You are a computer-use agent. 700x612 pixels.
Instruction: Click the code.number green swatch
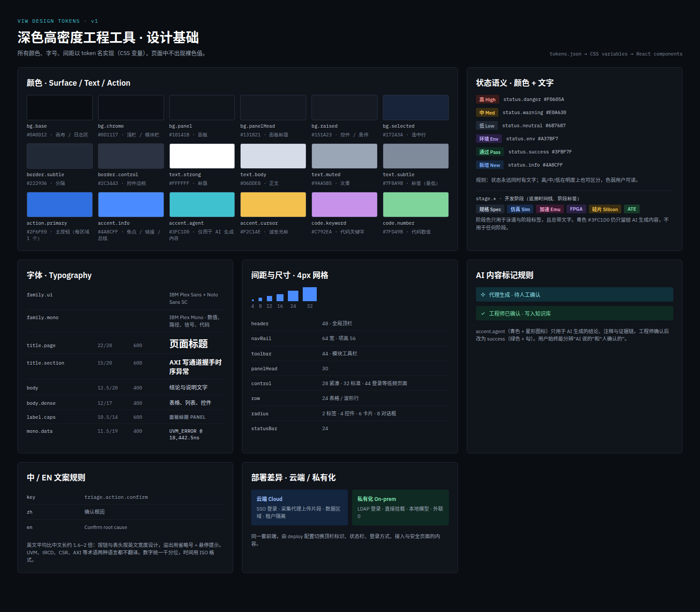(x=416, y=205)
